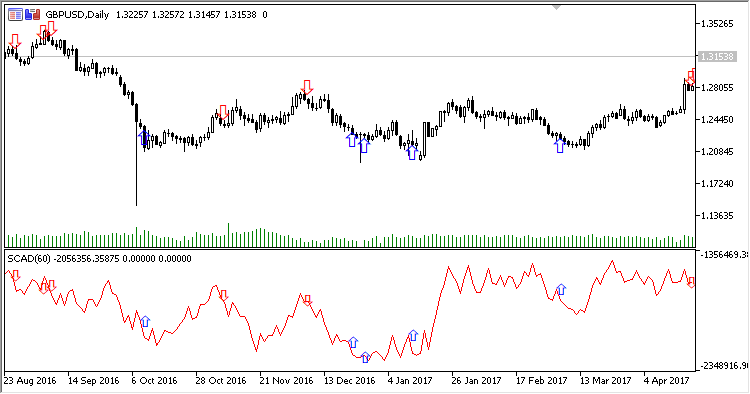Image resolution: width=750 pixels, height=394 pixels.
Task: Click the 14 Sep 2016 date label
Action: [93, 381]
